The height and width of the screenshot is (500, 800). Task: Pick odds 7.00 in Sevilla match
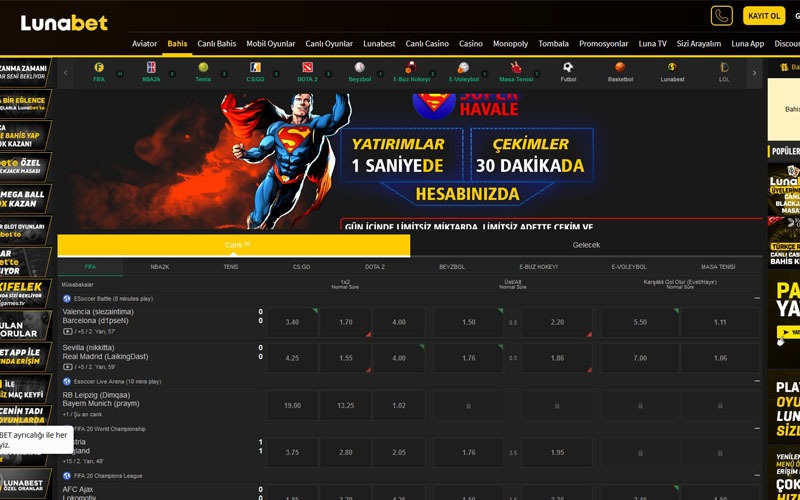pos(640,358)
